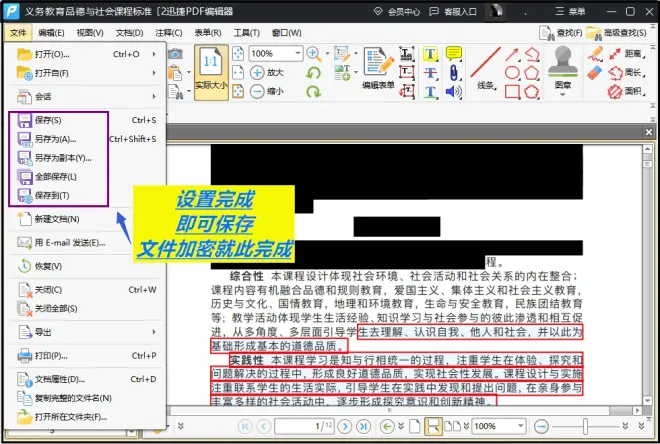
Task: Click the 放大 (zoom in) button
Action: (267, 72)
